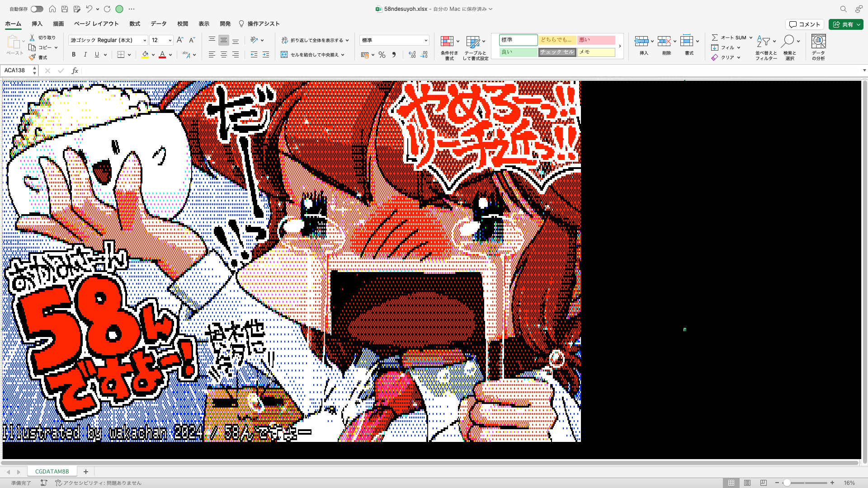Click the fx insert function icon
Screen dimensions: 868x488
75,70
